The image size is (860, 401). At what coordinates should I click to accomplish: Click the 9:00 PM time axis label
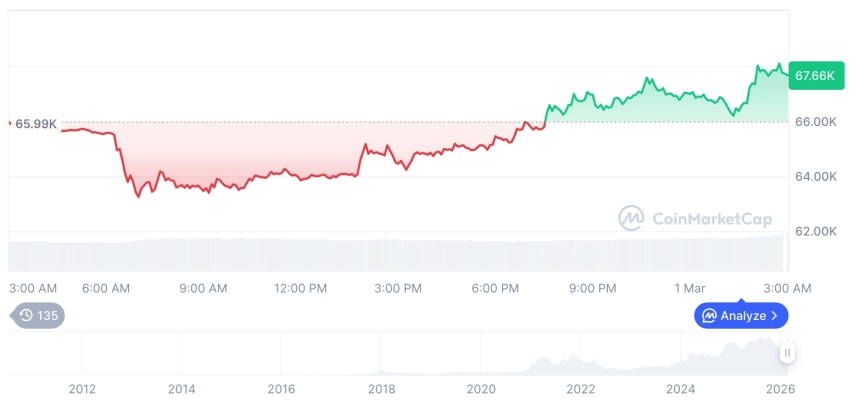click(x=593, y=288)
